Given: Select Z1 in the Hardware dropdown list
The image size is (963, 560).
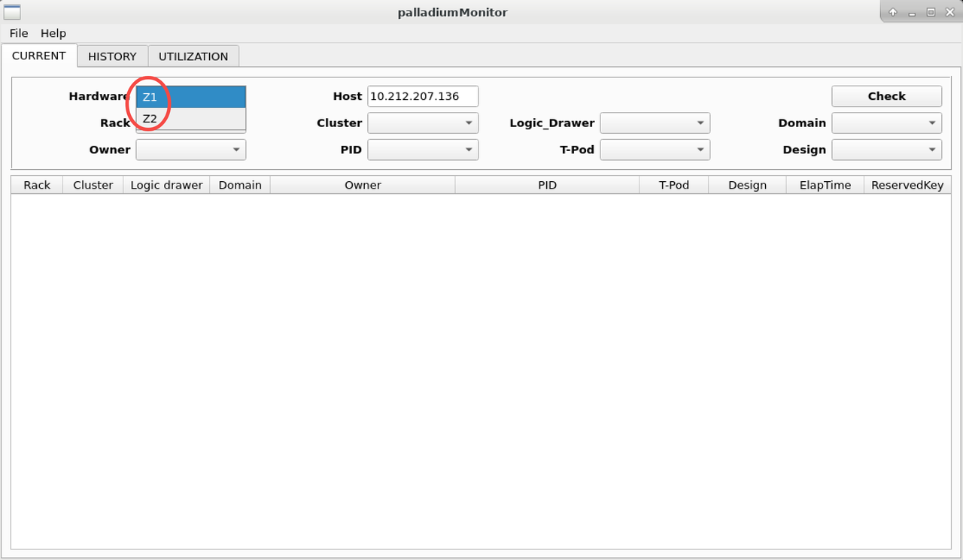Looking at the screenshot, I should 191,97.
